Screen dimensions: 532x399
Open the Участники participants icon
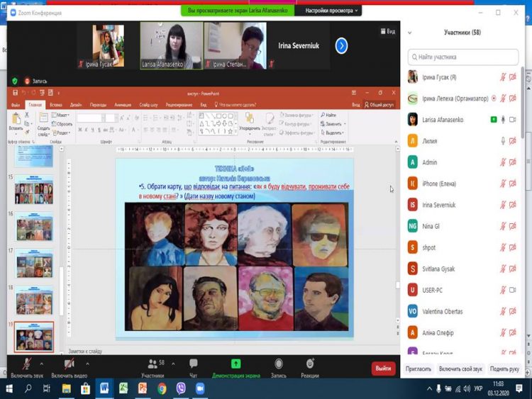pos(153,364)
